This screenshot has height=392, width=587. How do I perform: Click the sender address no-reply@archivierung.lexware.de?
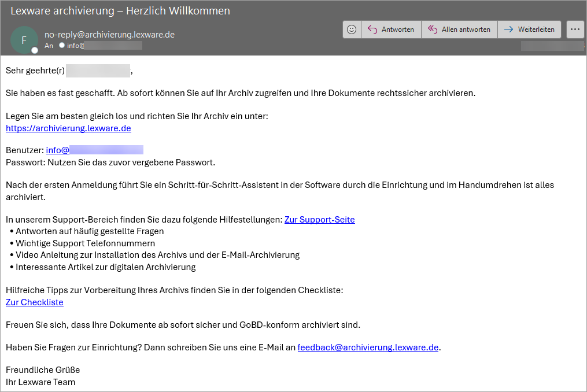(110, 35)
